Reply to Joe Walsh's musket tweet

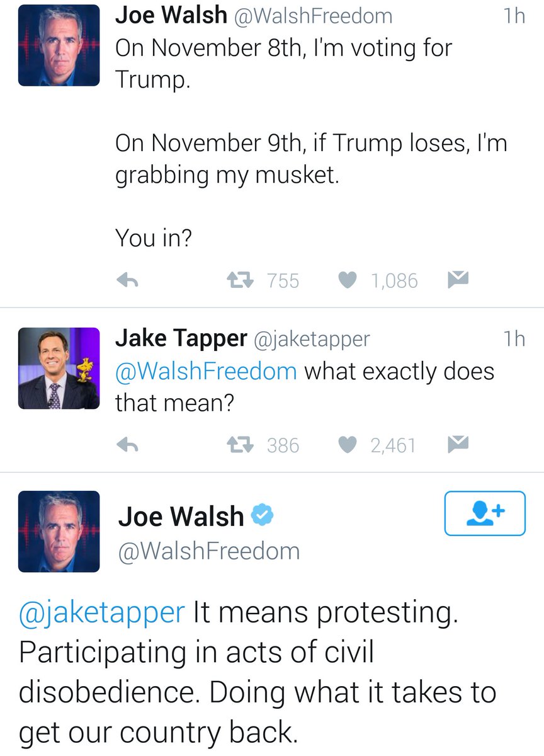[128, 280]
